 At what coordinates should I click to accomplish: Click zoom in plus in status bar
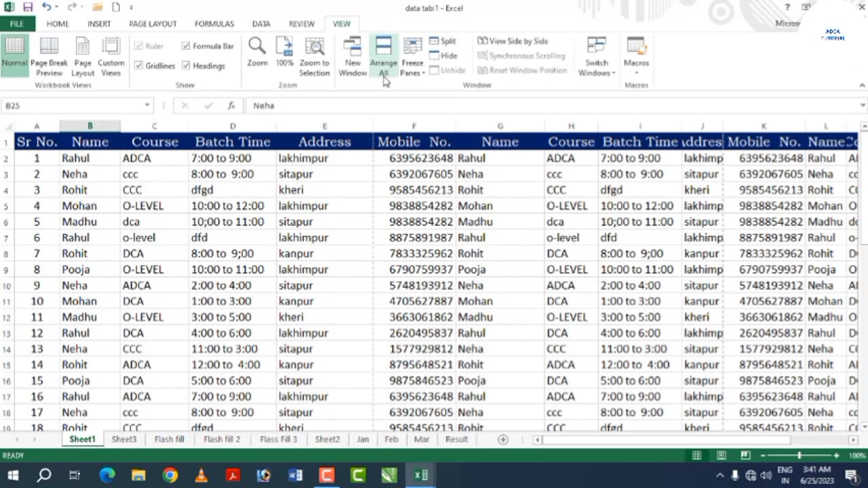pos(836,455)
